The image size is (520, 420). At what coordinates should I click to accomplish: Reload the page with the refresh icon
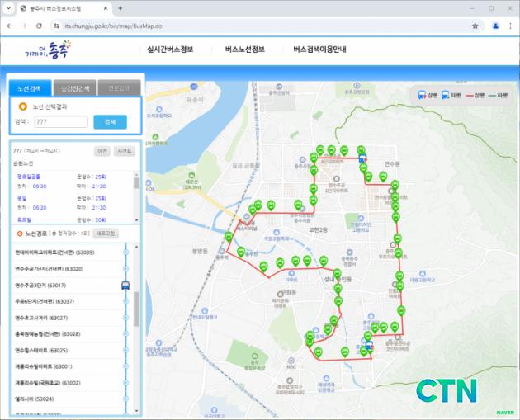click(x=39, y=26)
